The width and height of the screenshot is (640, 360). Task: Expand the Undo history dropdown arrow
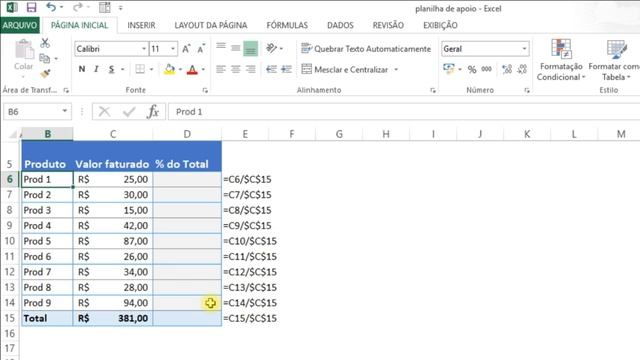tap(62, 7)
